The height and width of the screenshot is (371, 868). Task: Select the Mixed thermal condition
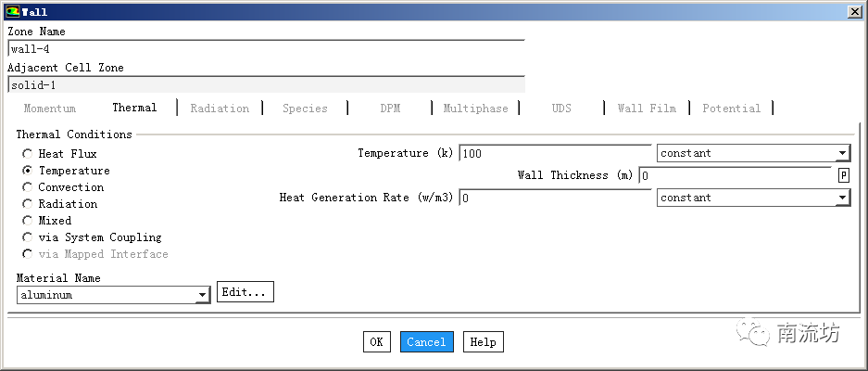[28, 221]
